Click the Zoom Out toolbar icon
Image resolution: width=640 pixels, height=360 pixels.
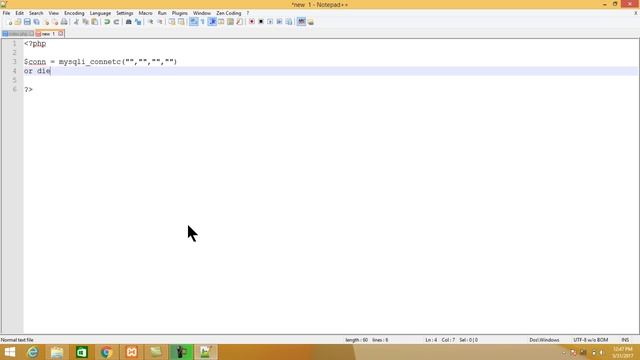point(160,22)
